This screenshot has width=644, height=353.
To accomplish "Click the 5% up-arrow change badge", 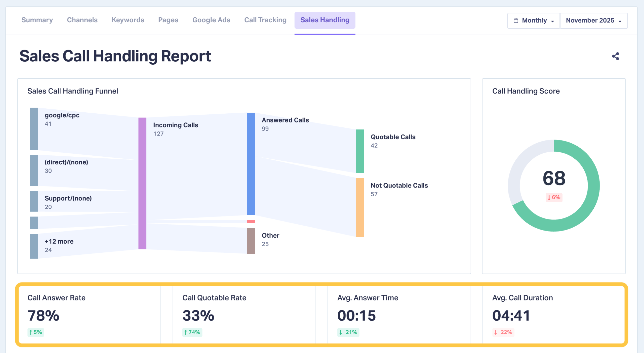I will [x=36, y=332].
